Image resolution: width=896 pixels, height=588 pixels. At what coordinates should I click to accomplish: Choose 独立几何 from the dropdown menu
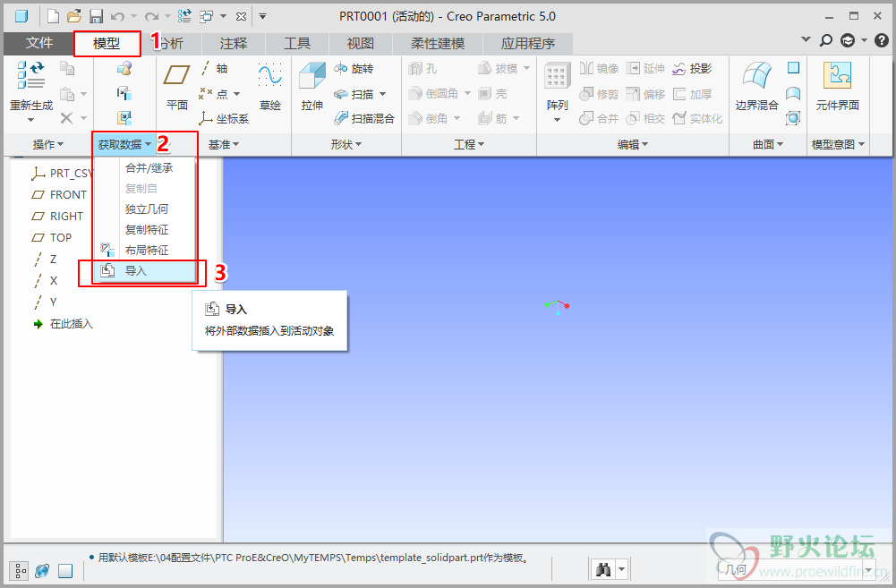pyautogui.click(x=145, y=209)
